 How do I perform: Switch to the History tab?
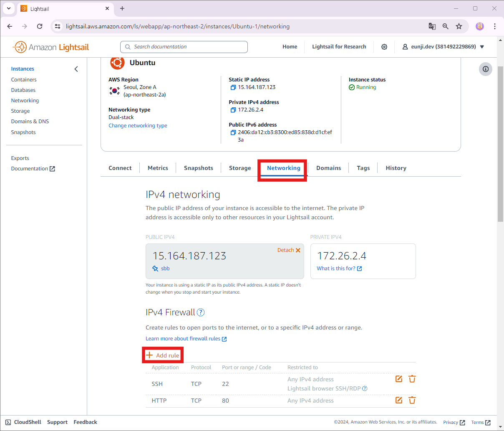click(396, 168)
